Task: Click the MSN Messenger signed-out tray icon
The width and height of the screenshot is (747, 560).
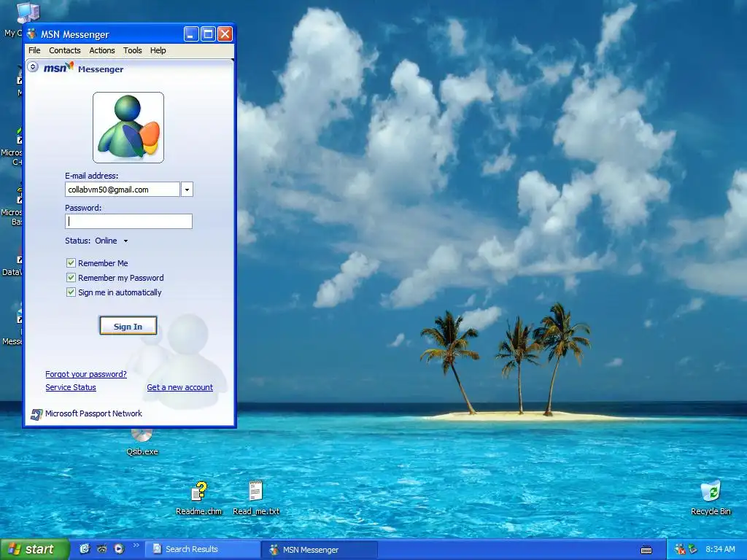Action: coord(680,550)
